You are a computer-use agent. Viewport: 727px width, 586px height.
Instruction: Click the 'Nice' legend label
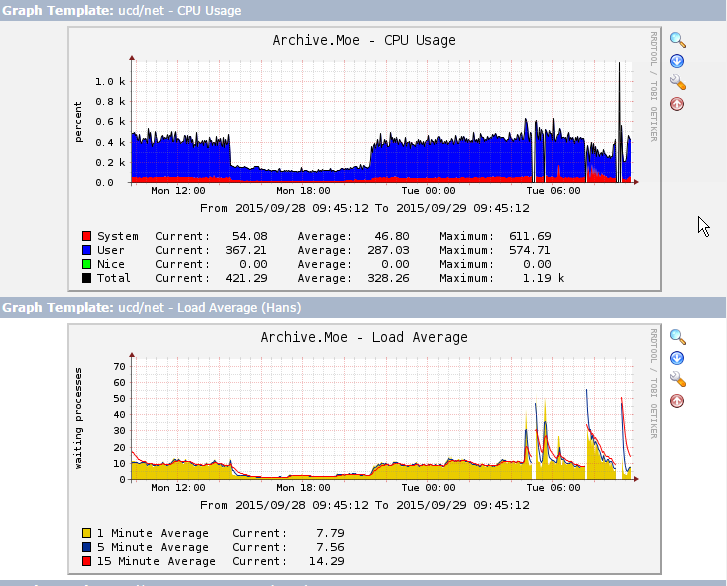tap(110, 264)
